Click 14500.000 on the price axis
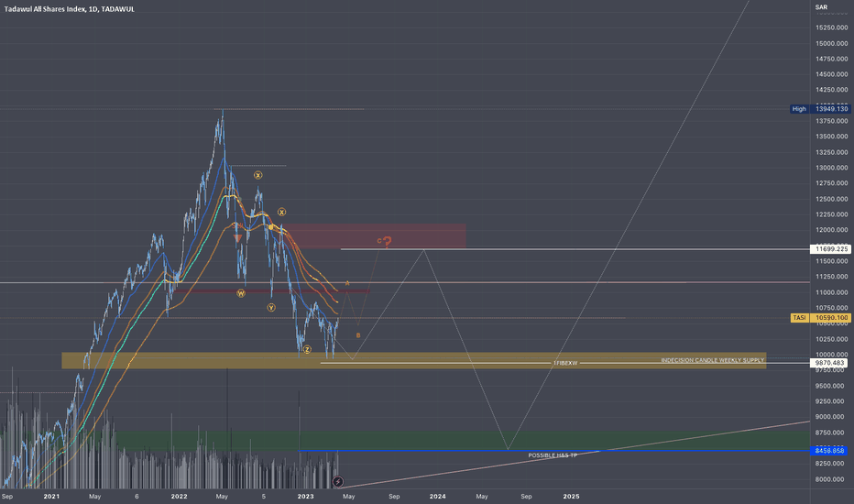This screenshot has height=504, width=854. (831, 74)
